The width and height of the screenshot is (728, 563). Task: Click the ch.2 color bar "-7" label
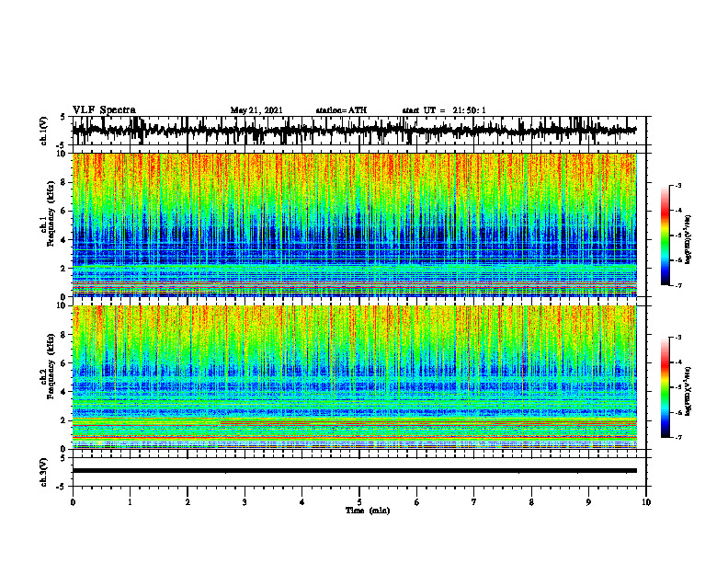pos(678,438)
